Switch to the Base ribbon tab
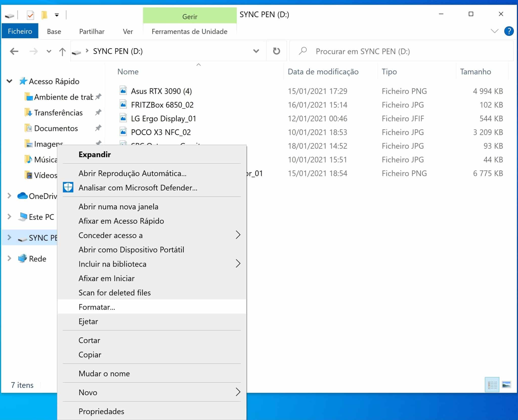 54,31
